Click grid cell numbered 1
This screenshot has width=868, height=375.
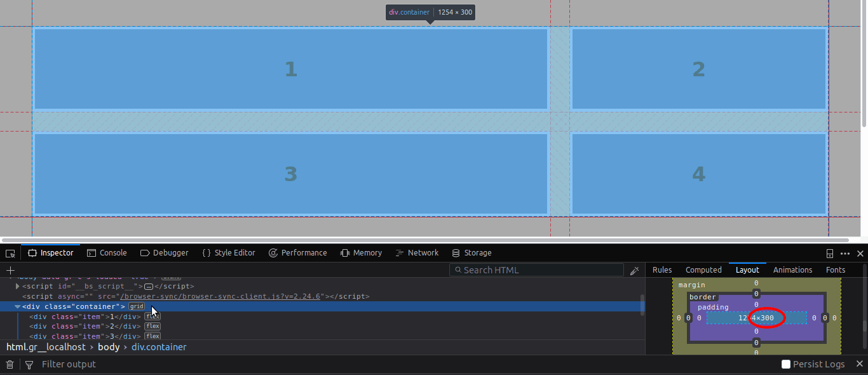(x=290, y=69)
